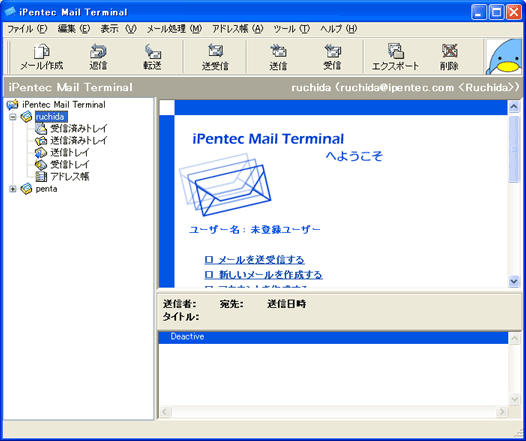Select the Deactive row in lower list
The width and height of the screenshot is (526, 441).
tap(333, 337)
